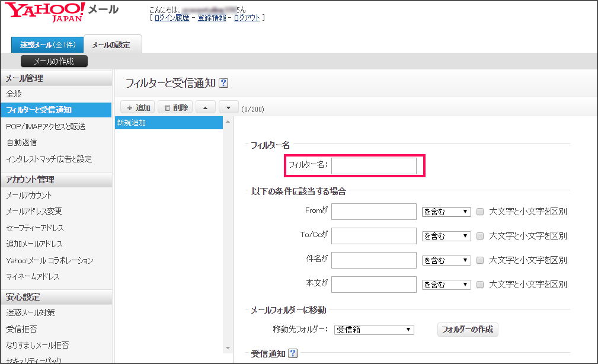This screenshot has height=364, width=598.
Task: Click the フォルダーの作成 button
Action: tap(468, 330)
